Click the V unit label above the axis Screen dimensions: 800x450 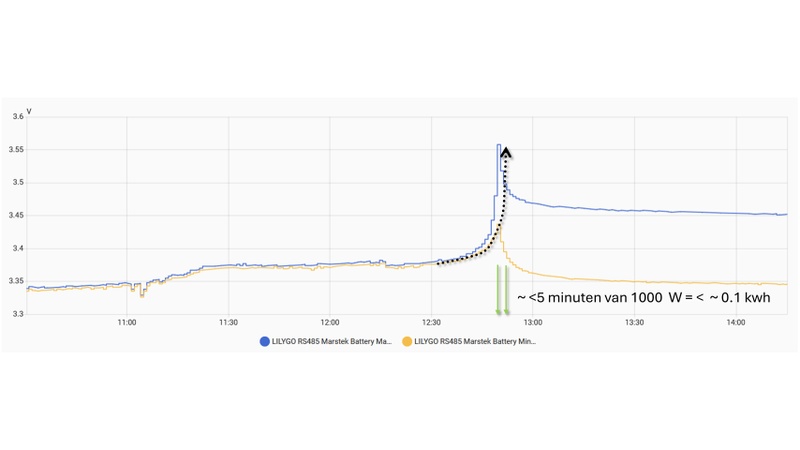point(29,110)
